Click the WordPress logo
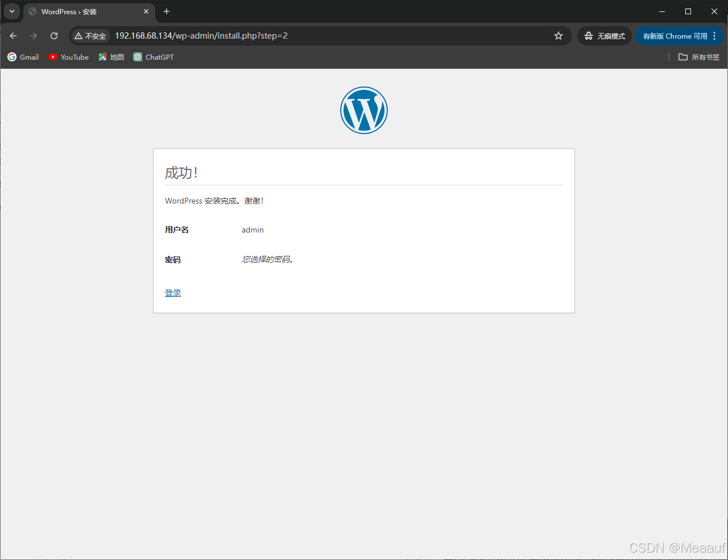Screen dimensions: 728x560 pos(364,110)
